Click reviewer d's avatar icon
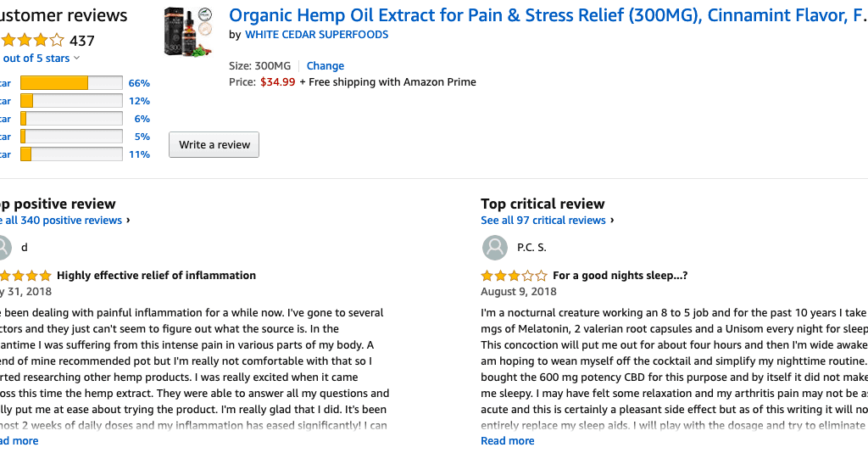Screen dimensions: 868x453 tap(4, 248)
